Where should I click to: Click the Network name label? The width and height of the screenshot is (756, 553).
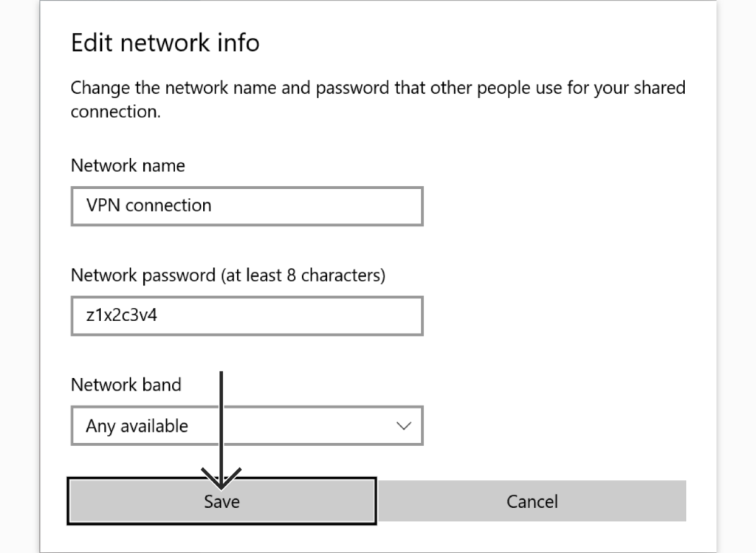[x=127, y=165]
